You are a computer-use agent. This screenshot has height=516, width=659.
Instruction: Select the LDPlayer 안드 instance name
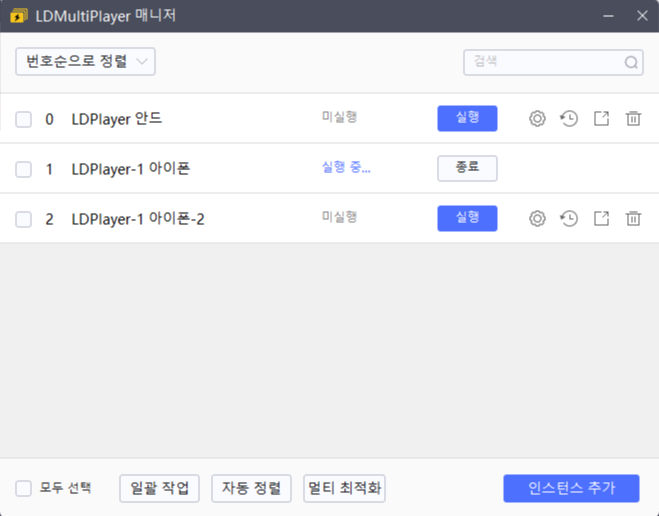coord(117,119)
